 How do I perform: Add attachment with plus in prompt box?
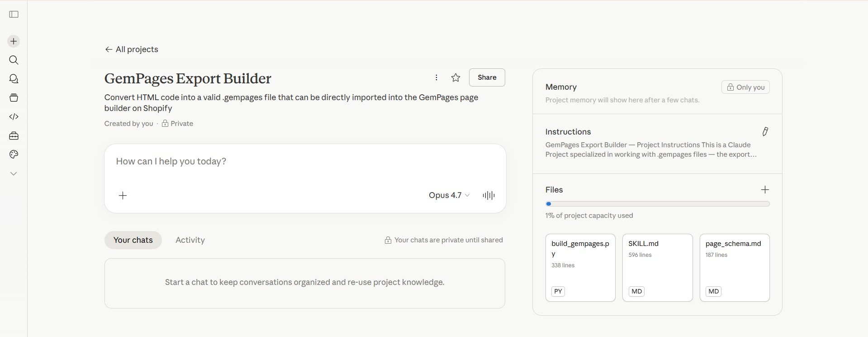123,195
